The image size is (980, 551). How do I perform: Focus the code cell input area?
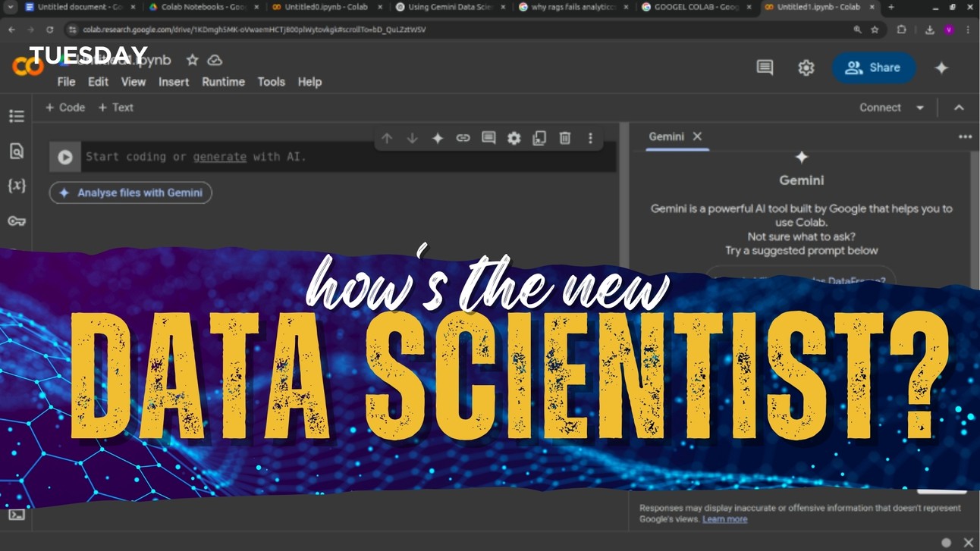pos(349,157)
